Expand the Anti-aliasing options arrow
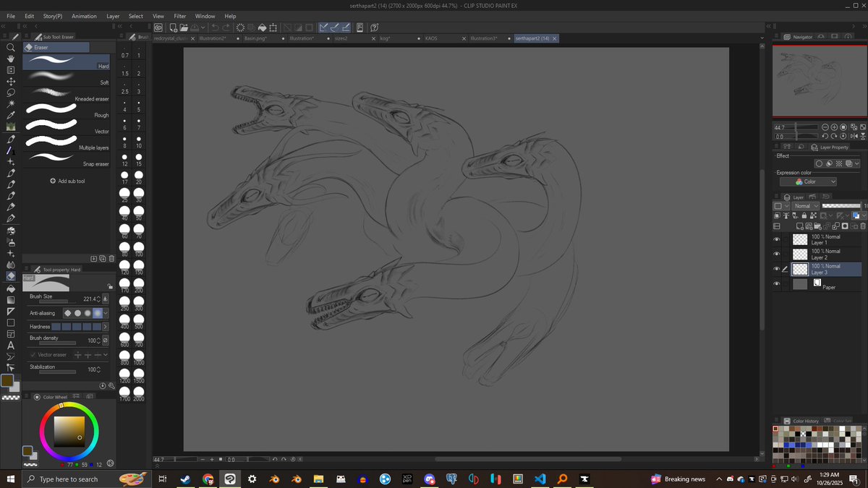 tap(106, 313)
